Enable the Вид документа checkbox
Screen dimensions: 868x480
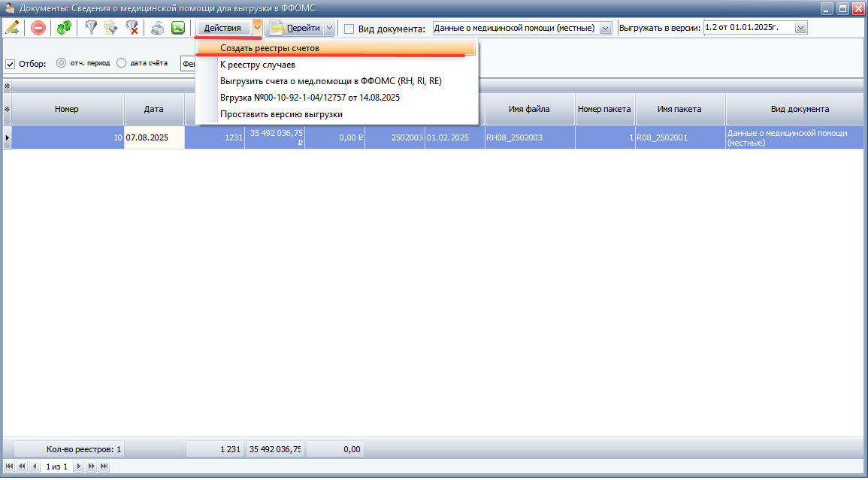(349, 29)
